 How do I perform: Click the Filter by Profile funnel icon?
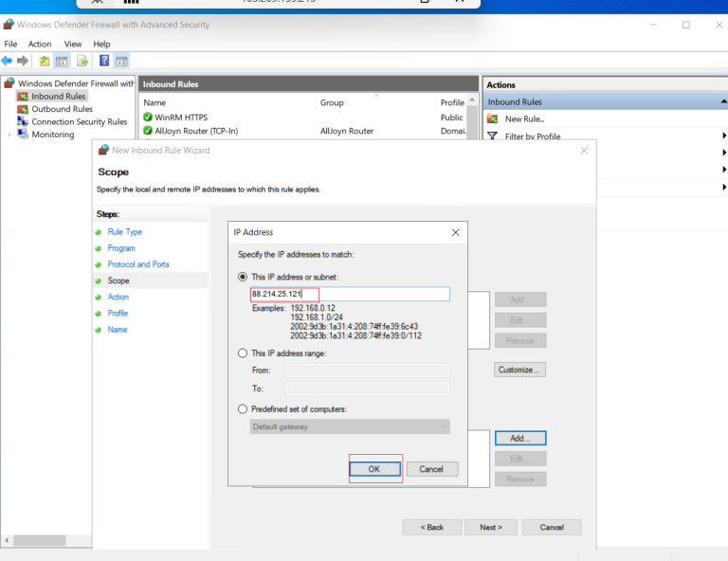[x=493, y=136]
